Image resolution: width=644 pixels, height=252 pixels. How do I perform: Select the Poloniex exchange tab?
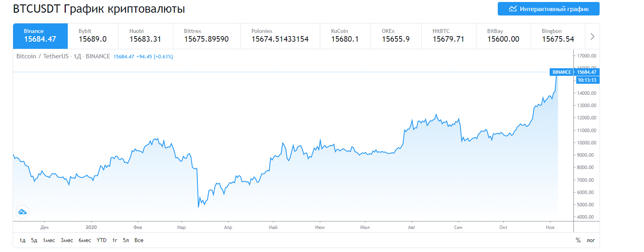point(280,36)
